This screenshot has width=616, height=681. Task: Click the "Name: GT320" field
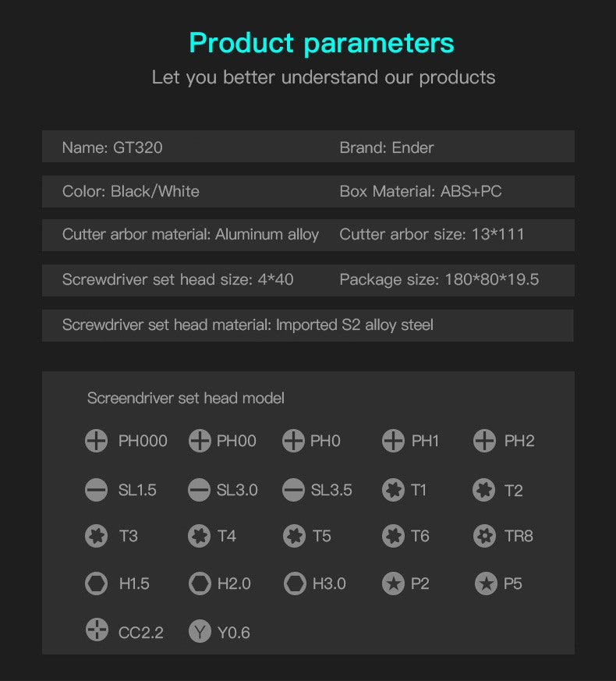tap(112, 147)
